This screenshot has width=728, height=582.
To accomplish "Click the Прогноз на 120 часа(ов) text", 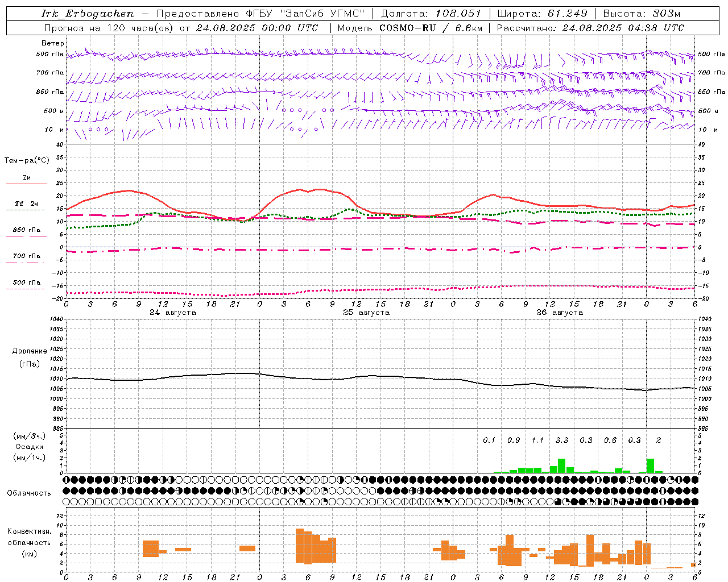I will click(x=109, y=28).
